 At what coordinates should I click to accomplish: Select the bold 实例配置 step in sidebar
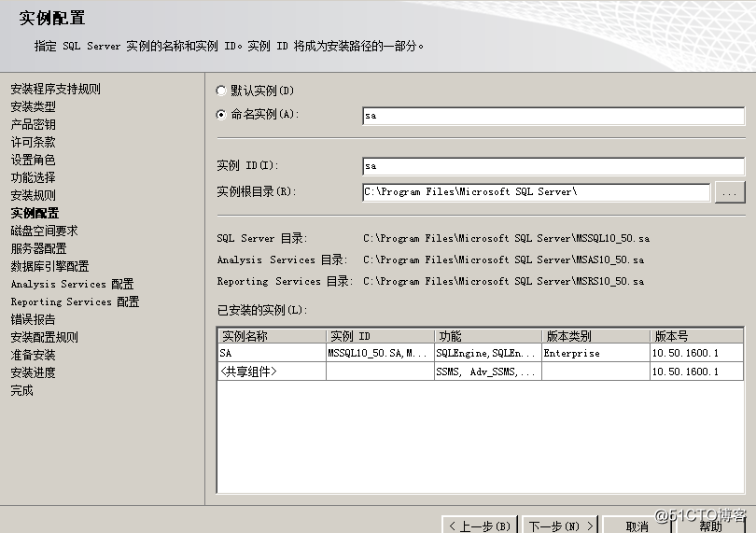pos(35,213)
